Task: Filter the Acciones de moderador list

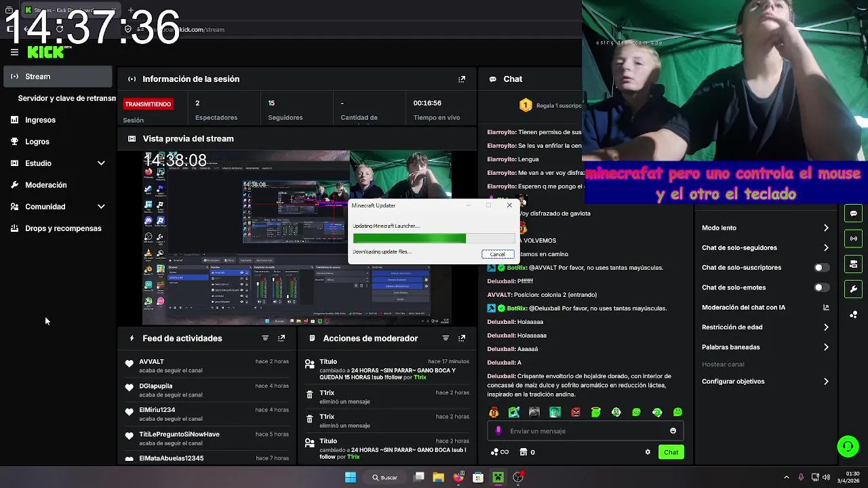Action: coord(446,338)
